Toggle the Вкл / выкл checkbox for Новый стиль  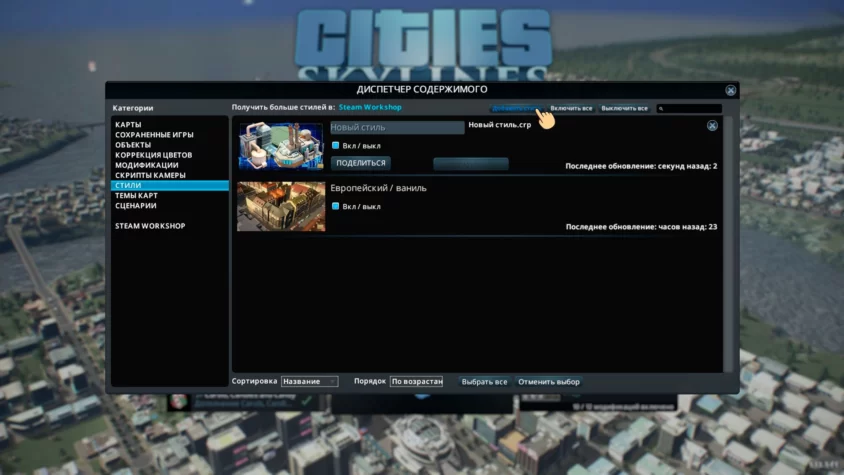pos(335,145)
